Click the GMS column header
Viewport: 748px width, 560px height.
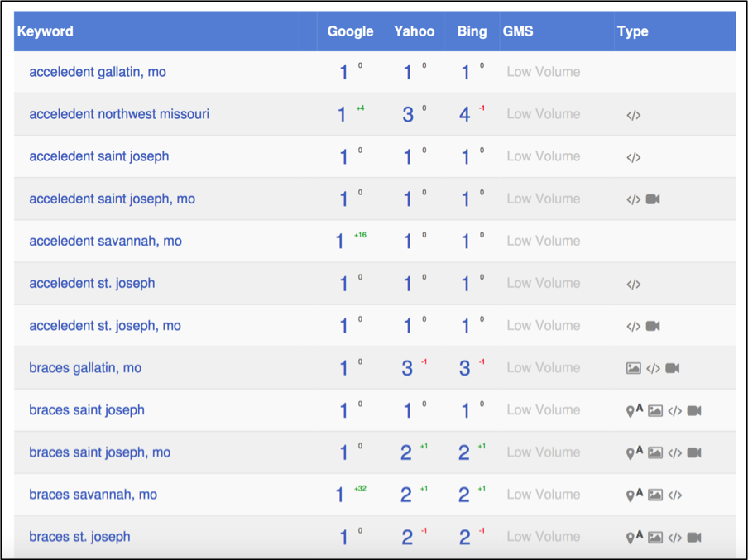518,31
